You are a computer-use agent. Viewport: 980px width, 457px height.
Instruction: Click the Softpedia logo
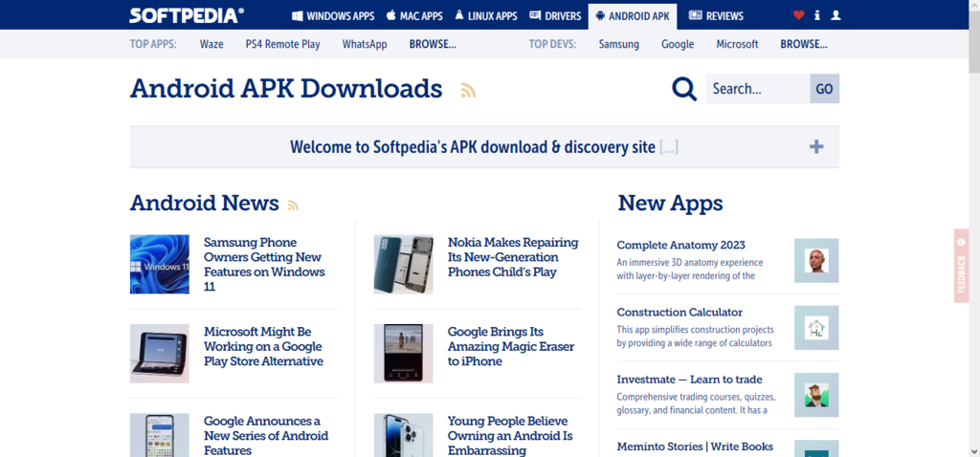[187, 15]
